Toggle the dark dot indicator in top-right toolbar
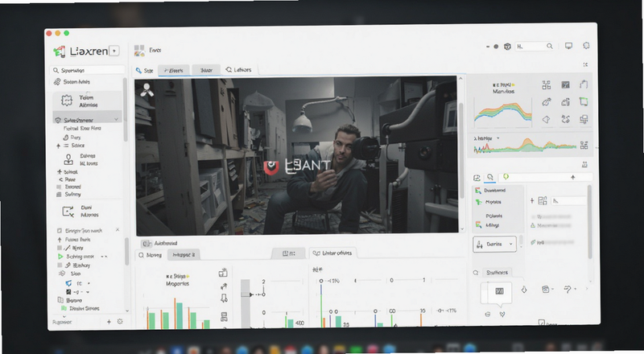 [496, 47]
